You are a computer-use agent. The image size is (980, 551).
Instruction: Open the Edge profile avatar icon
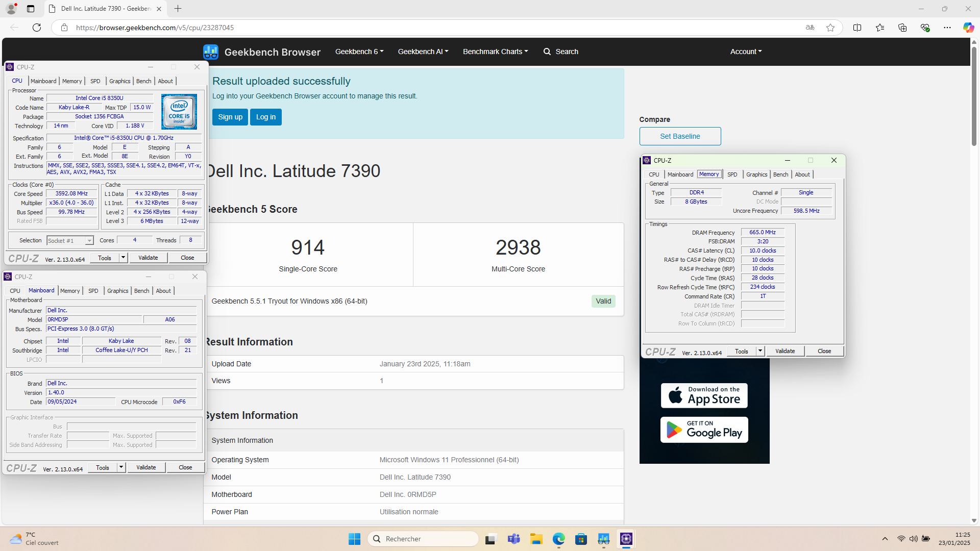click(11, 9)
